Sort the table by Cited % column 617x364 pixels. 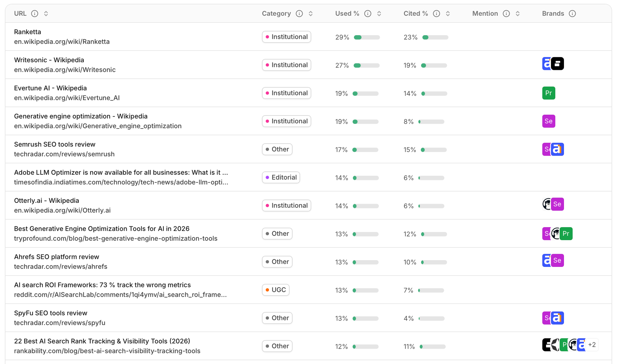click(x=448, y=14)
